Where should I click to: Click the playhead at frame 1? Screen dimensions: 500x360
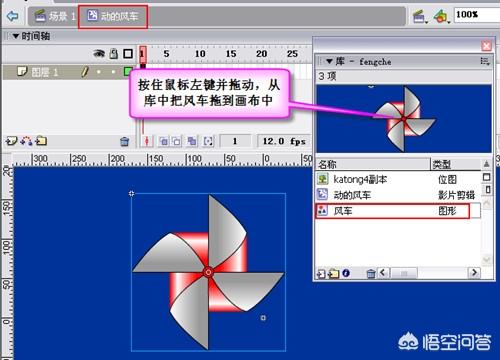click(143, 54)
